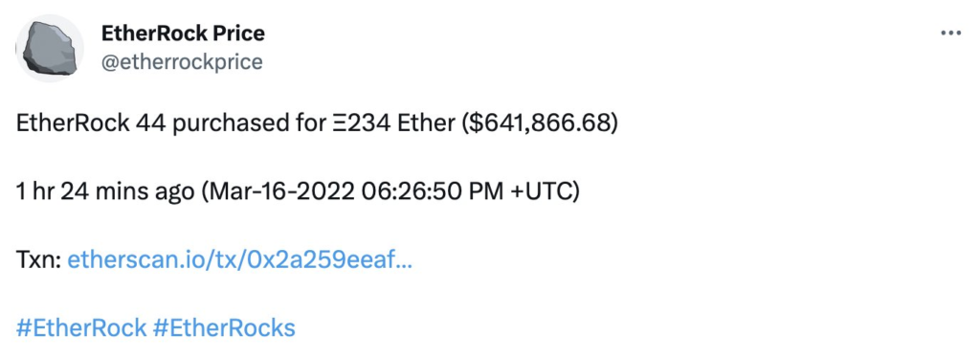Open the three-dot more options menu
The height and width of the screenshot is (359, 980).
coord(950,34)
